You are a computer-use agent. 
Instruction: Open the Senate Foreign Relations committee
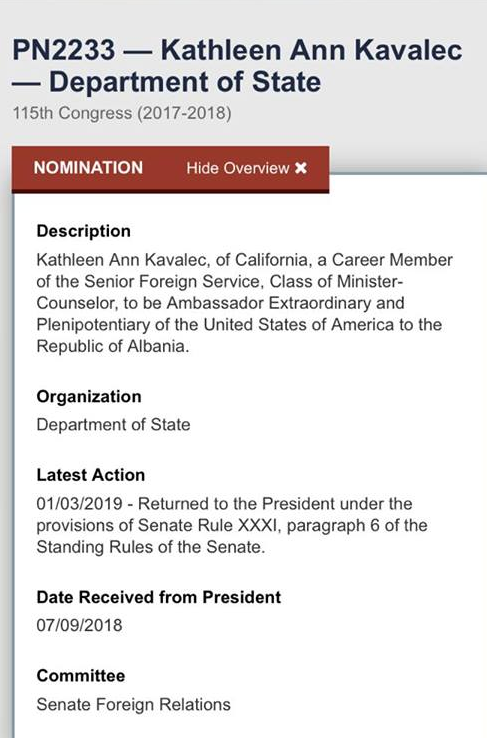(134, 705)
